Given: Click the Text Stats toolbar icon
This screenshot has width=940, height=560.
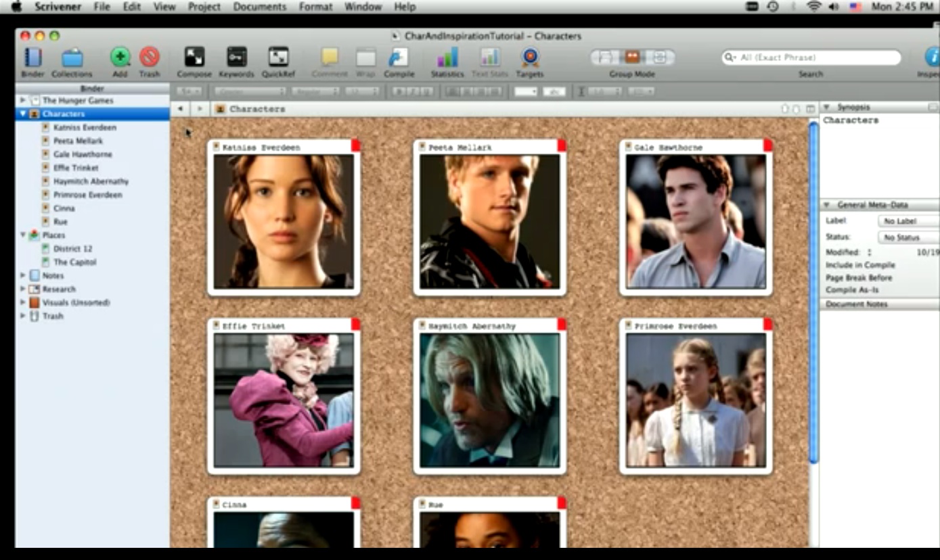Looking at the screenshot, I should (490, 57).
